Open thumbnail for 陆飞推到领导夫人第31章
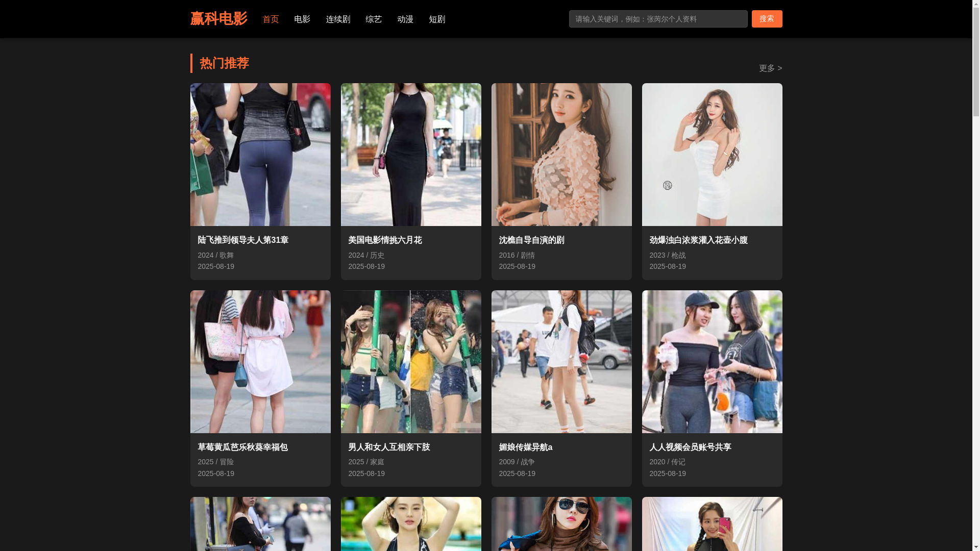980x551 pixels. point(260,155)
